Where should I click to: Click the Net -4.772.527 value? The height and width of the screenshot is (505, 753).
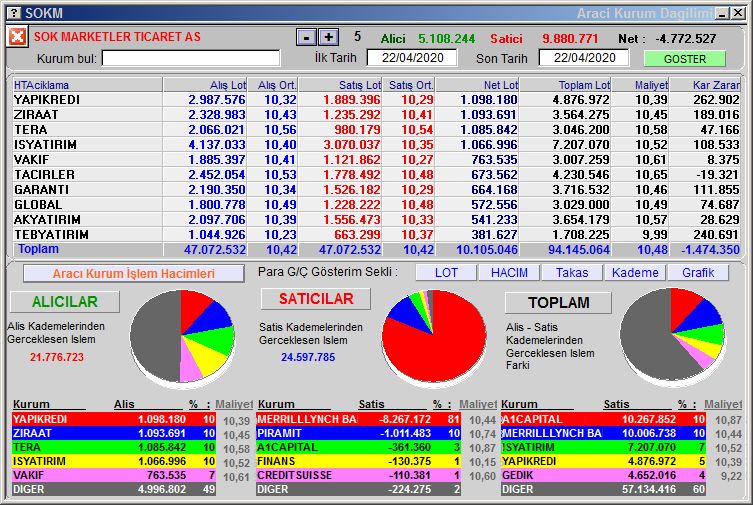pos(685,39)
